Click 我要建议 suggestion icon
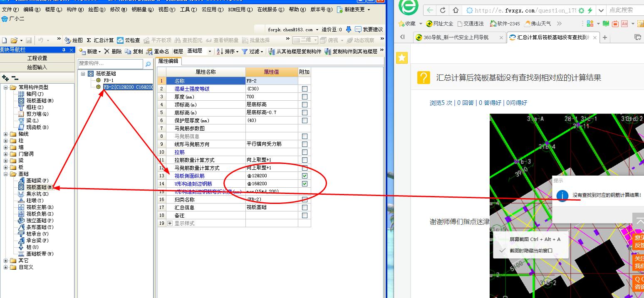The height and width of the screenshot is (298, 644). click(369, 30)
